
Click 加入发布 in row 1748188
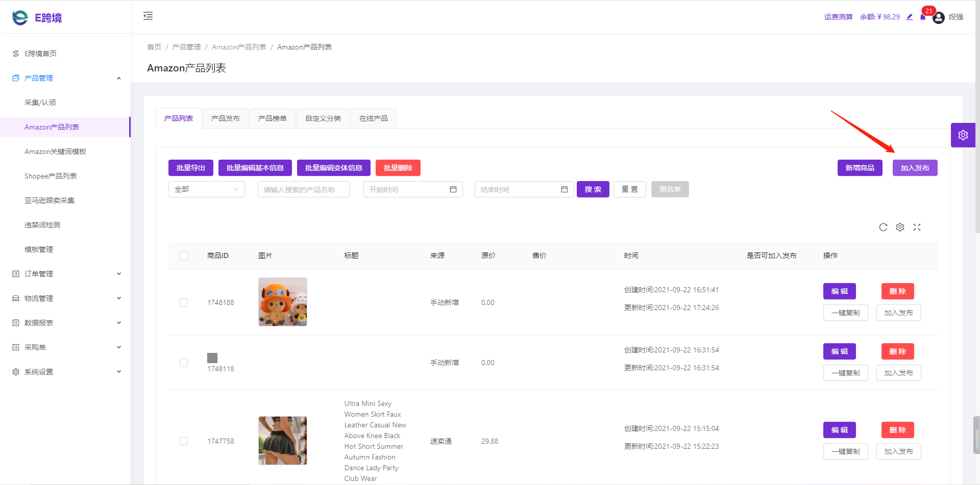(x=899, y=313)
